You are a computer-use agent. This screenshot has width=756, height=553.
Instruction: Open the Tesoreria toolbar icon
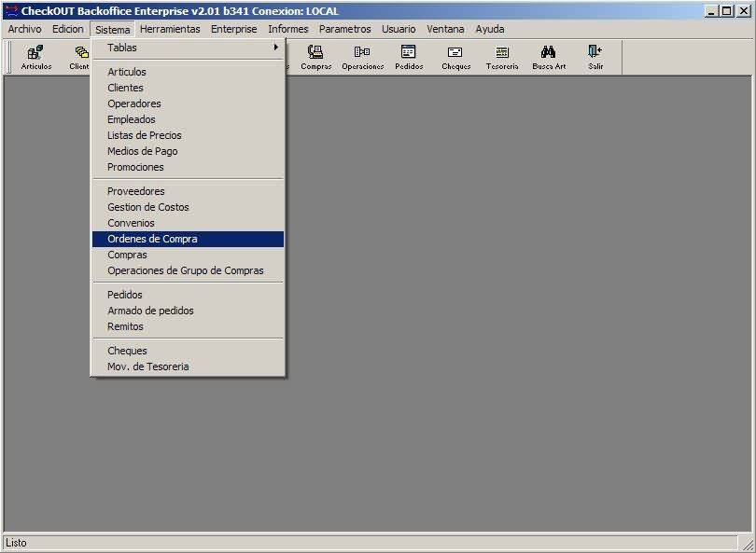coord(502,57)
